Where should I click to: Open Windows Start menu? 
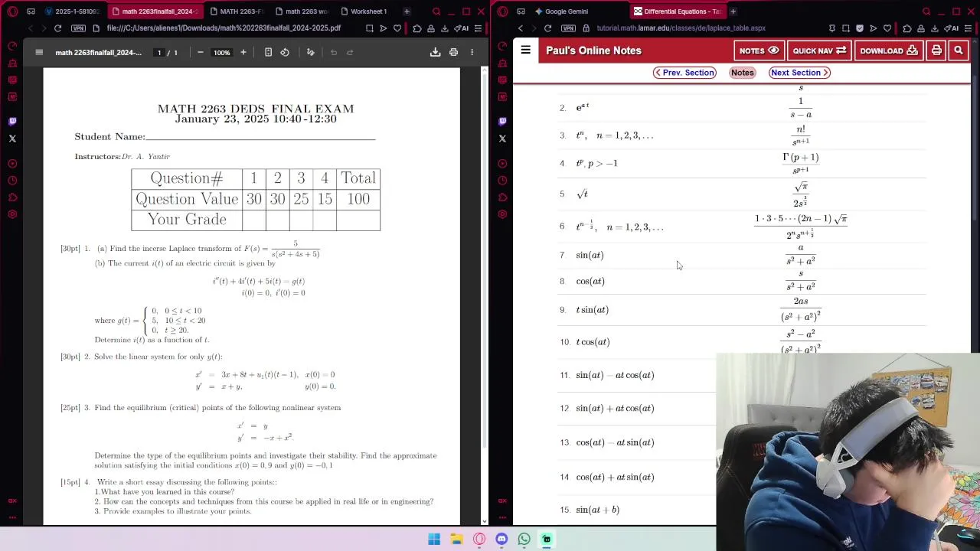coord(434,539)
